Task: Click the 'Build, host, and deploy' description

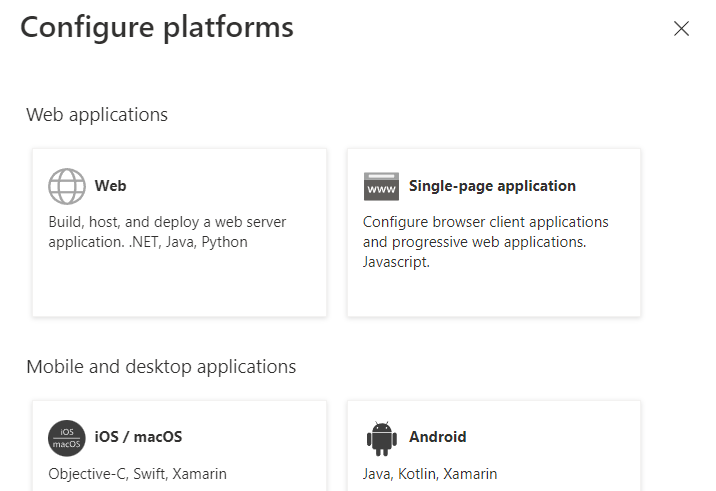Action: pyautogui.click(x=167, y=232)
